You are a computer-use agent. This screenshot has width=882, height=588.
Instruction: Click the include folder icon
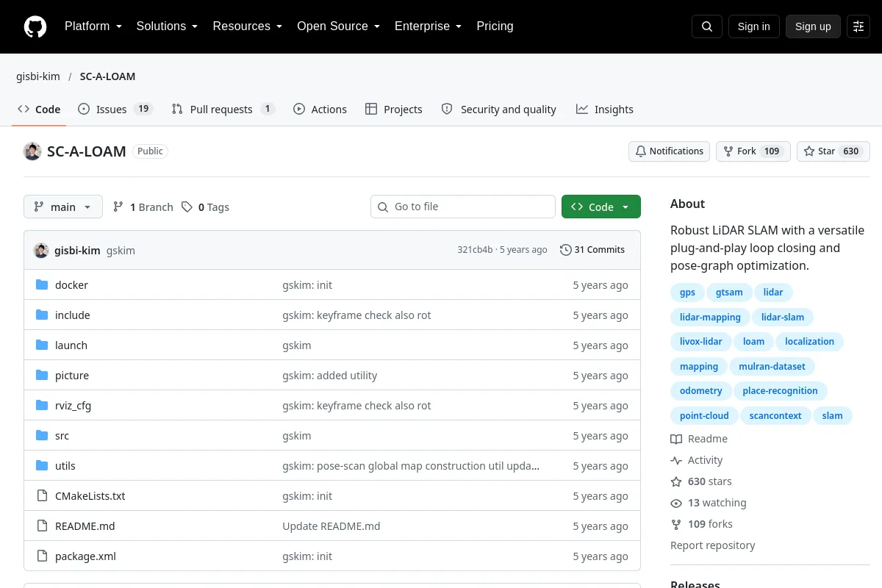pyautogui.click(x=42, y=315)
